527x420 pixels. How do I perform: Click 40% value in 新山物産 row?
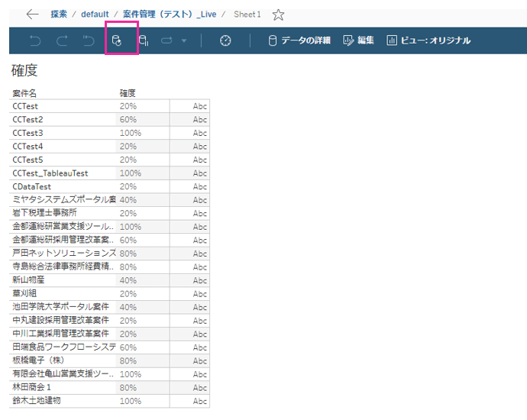coord(128,280)
